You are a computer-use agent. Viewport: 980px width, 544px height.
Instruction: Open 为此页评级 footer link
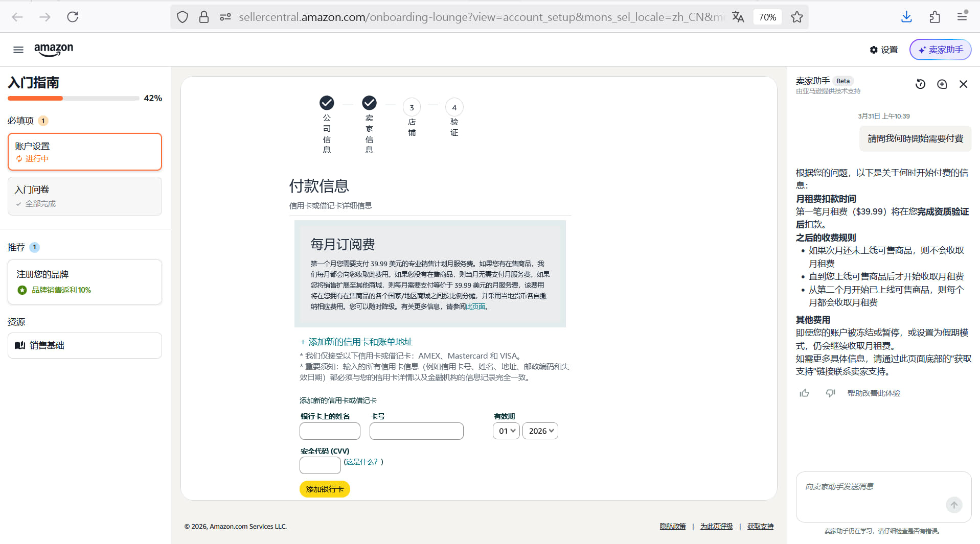click(716, 526)
